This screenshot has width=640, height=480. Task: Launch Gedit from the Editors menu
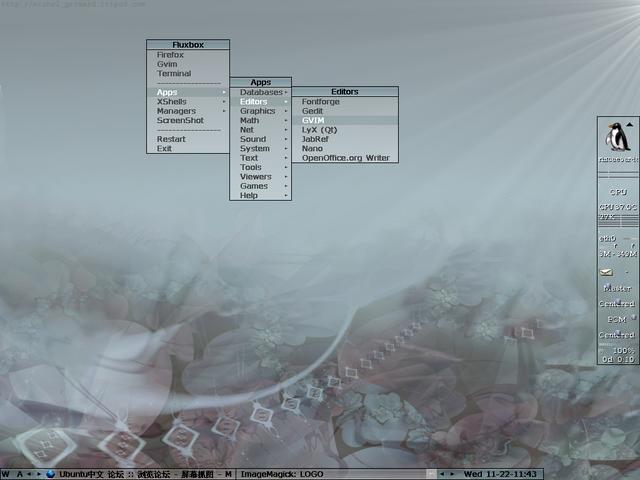[345, 111]
